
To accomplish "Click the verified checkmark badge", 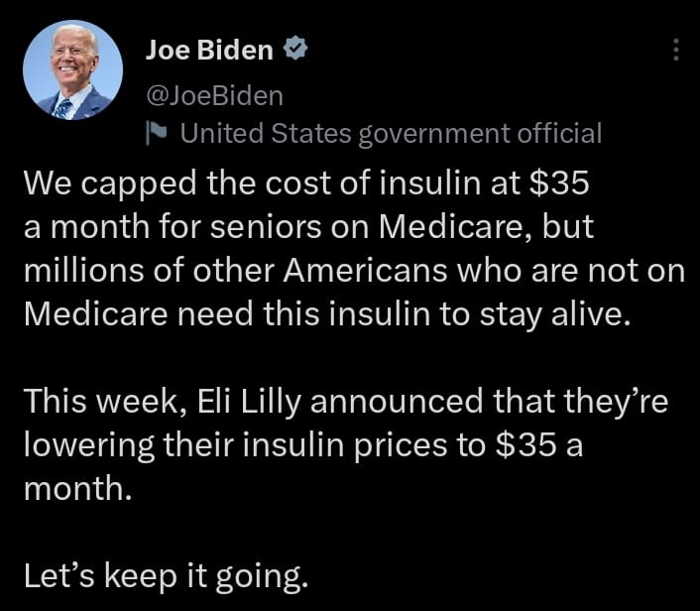I will 295,49.
